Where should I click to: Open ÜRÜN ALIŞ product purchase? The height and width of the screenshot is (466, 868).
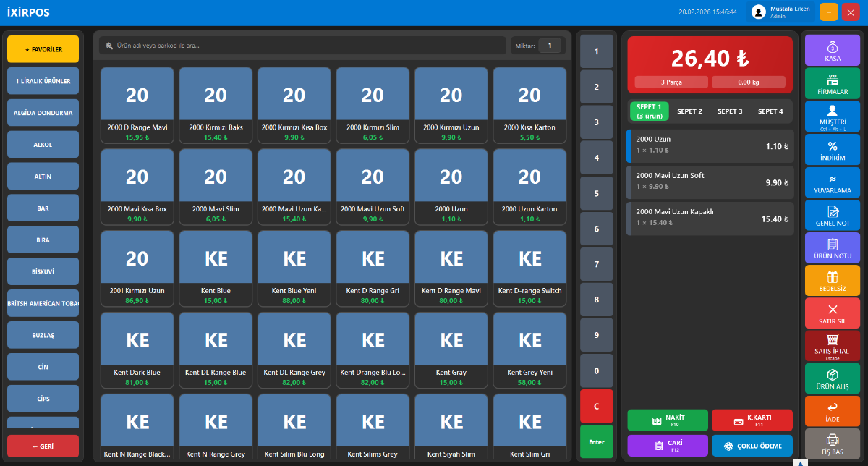click(832, 378)
